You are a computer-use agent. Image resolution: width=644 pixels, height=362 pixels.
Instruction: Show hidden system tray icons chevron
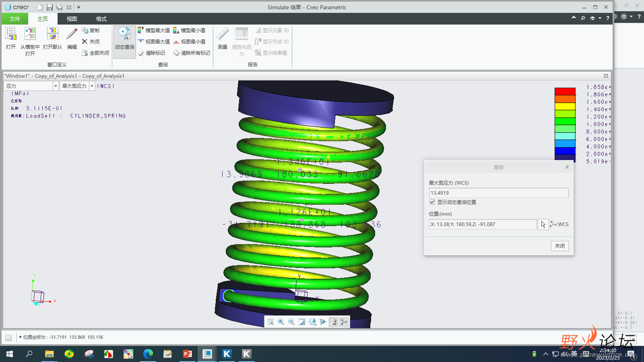click(545, 354)
